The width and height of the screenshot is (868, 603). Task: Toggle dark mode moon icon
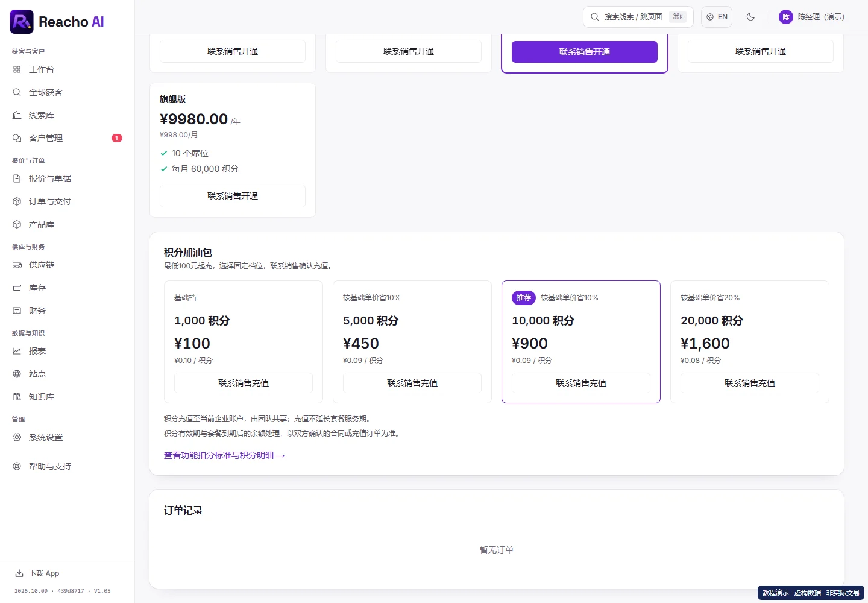[x=750, y=17]
